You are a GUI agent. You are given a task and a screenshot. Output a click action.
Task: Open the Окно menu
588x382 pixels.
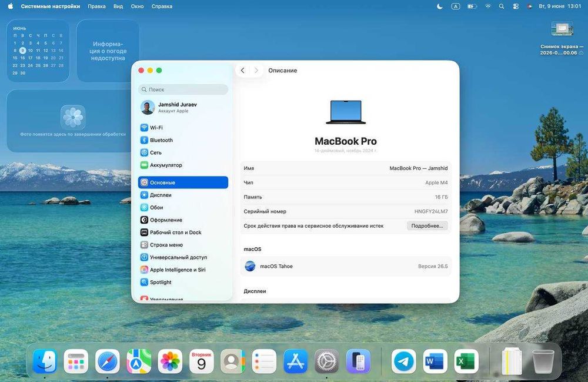click(x=137, y=6)
